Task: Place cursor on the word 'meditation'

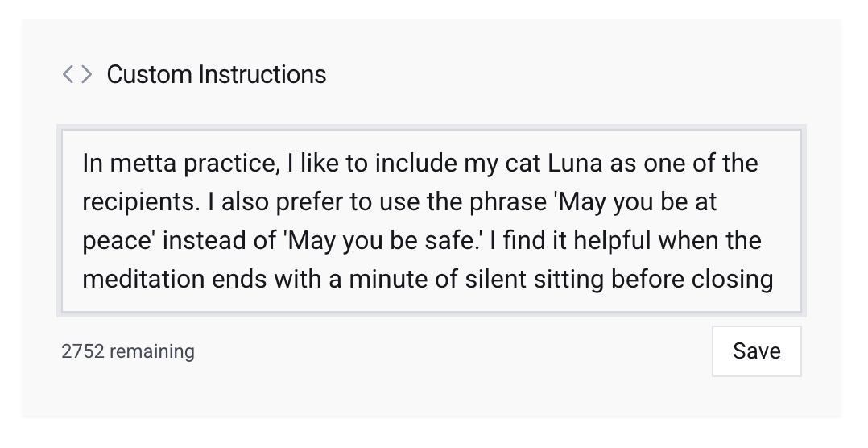Action: pyautogui.click(x=143, y=280)
